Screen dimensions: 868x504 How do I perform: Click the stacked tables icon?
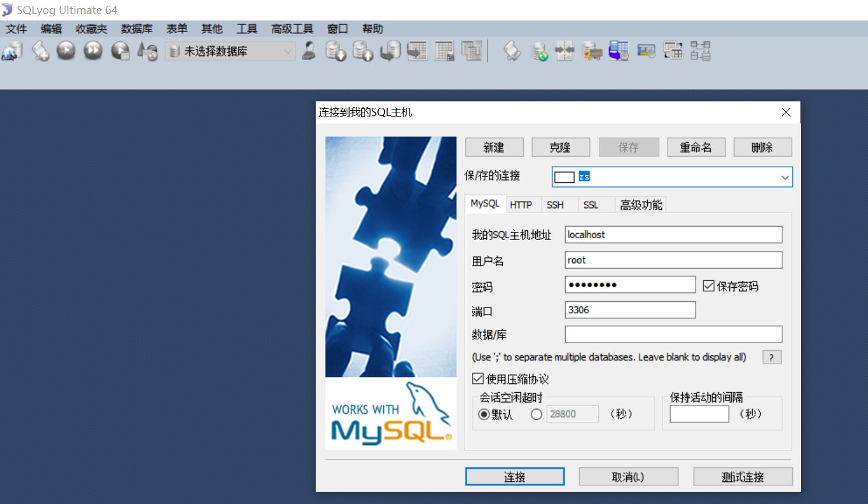pos(471,51)
